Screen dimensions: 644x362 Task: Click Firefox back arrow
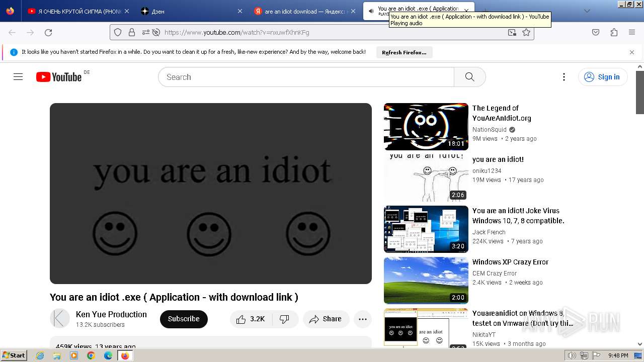(x=12, y=32)
